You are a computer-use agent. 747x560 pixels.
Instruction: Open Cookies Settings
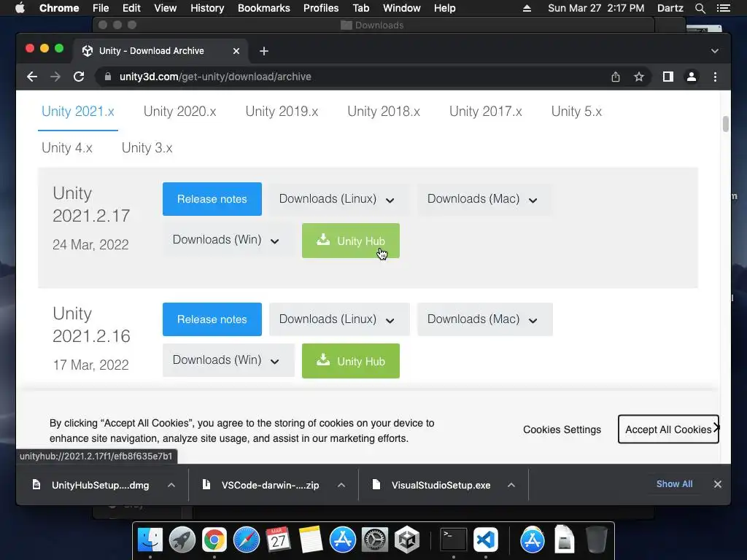(x=562, y=429)
